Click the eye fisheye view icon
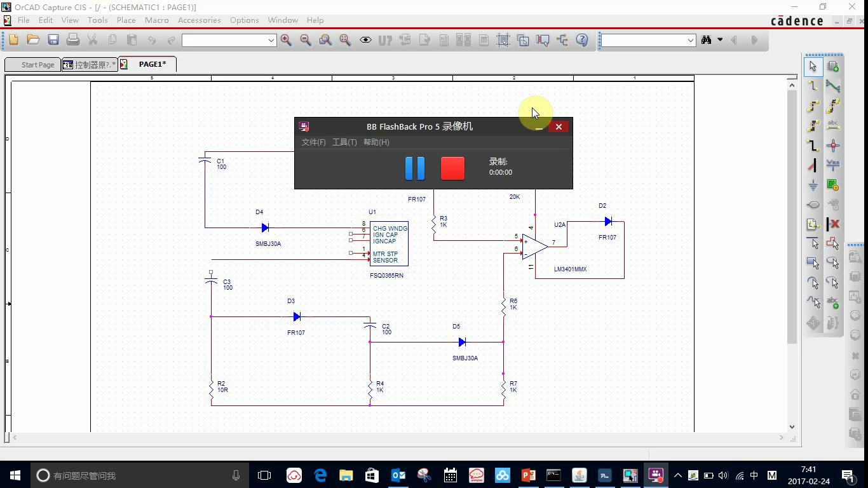 pyautogui.click(x=365, y=40)
